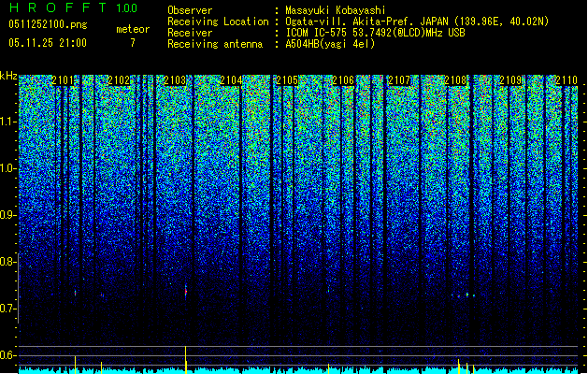Click the meteor count value 7
Screen dimensions: 588x374
pyautogui.click(x=133, y=43)
